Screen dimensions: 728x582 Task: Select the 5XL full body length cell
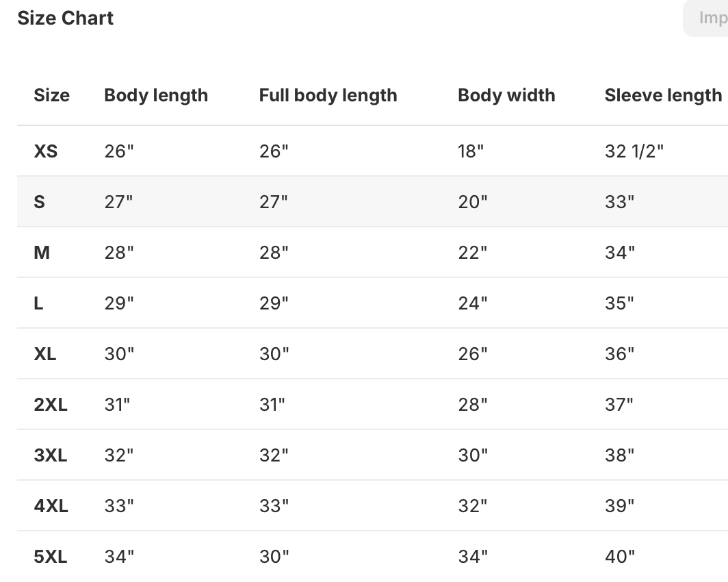click(274, 557)
